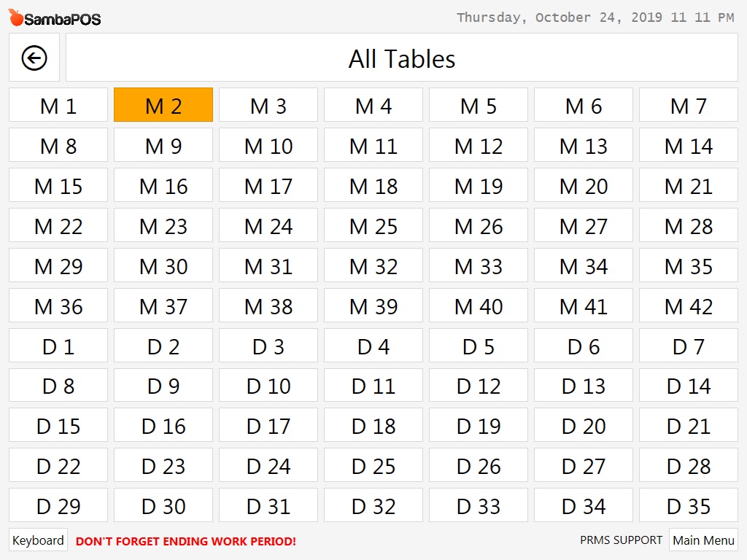Click the back arrow navigation icon
747x560 pixels.
(x=34, y=58)
